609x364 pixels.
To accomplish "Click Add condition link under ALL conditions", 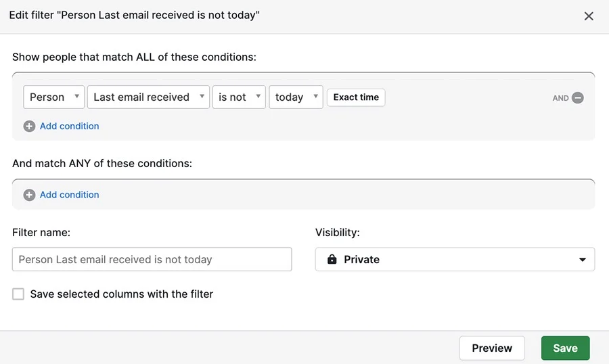I will (x=70, y=127).
